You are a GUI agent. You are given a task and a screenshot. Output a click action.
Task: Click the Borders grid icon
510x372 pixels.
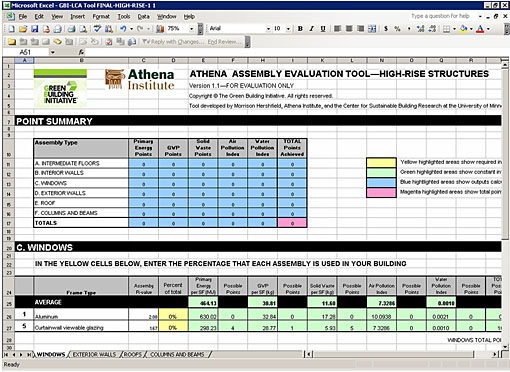(x=447, y=29)
